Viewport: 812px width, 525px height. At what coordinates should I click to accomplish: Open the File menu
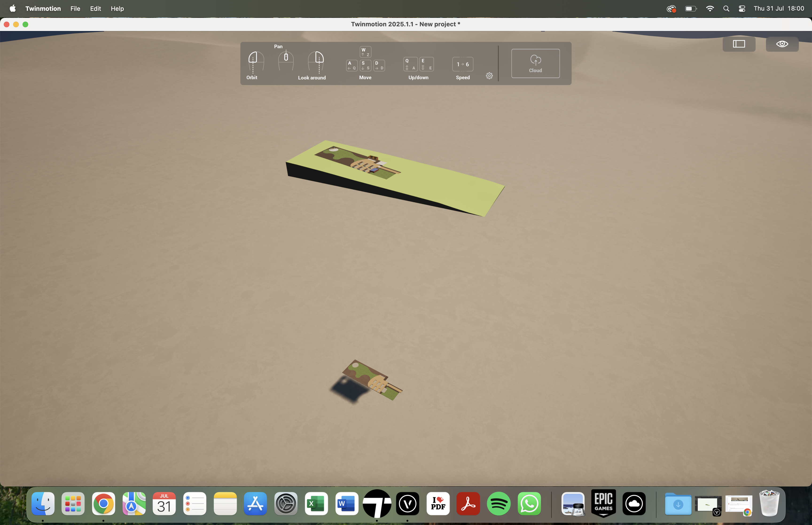pos(75,8)
